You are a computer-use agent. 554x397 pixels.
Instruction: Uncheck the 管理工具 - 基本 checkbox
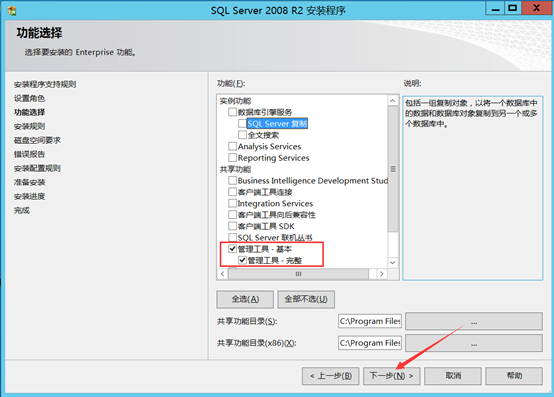tap(232, 249)
